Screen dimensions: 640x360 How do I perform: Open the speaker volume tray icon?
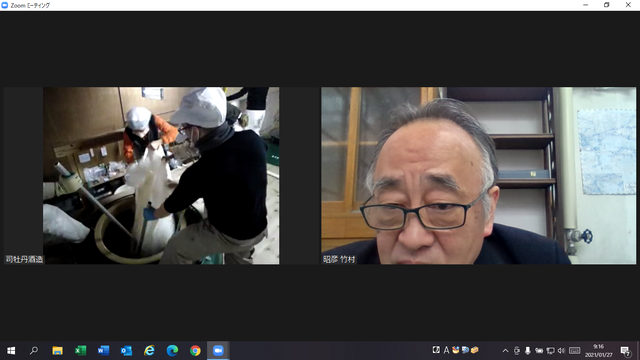561,351
